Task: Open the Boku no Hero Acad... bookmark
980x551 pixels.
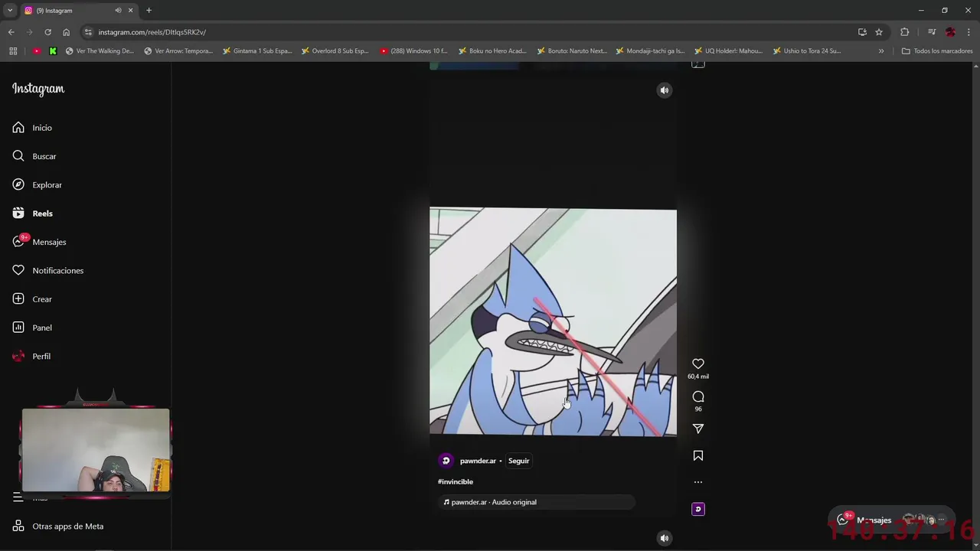Action: coord(492,51)
